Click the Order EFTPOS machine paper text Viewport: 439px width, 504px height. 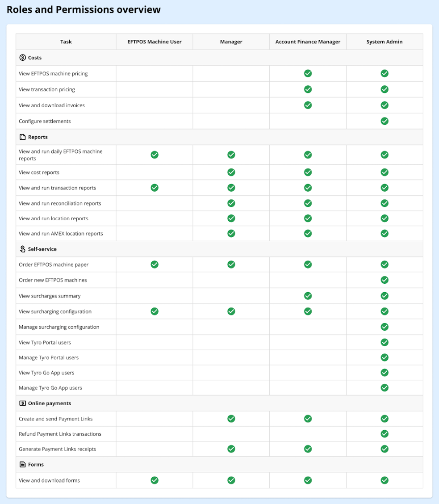pos(53,265)
